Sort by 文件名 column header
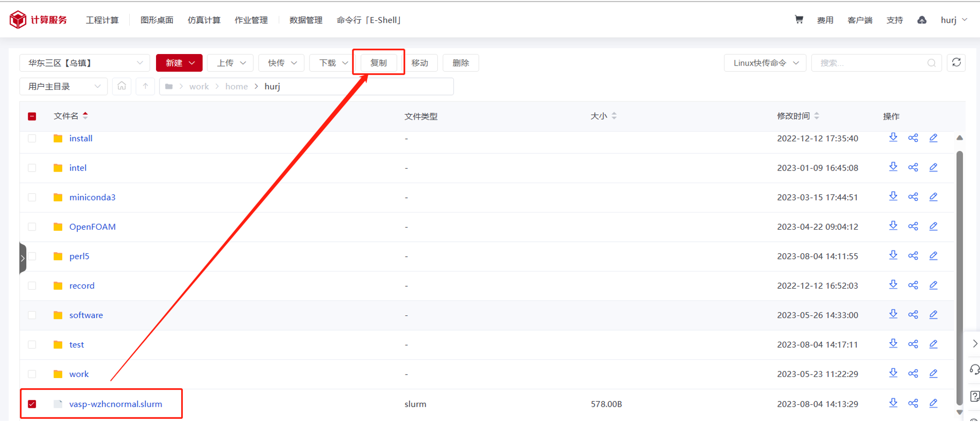Image resolution: width=980 pixels, height=429 pixels. (x=71, y=116)
